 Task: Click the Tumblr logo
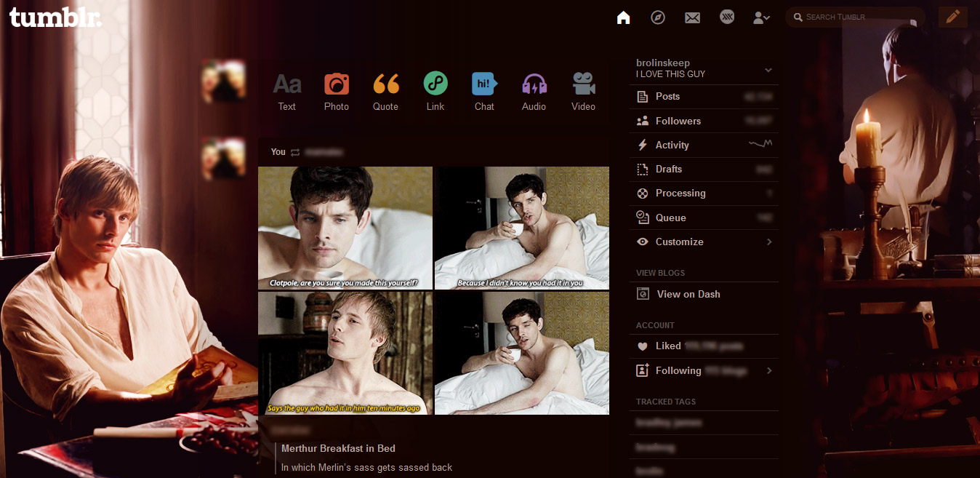(56, 17)
